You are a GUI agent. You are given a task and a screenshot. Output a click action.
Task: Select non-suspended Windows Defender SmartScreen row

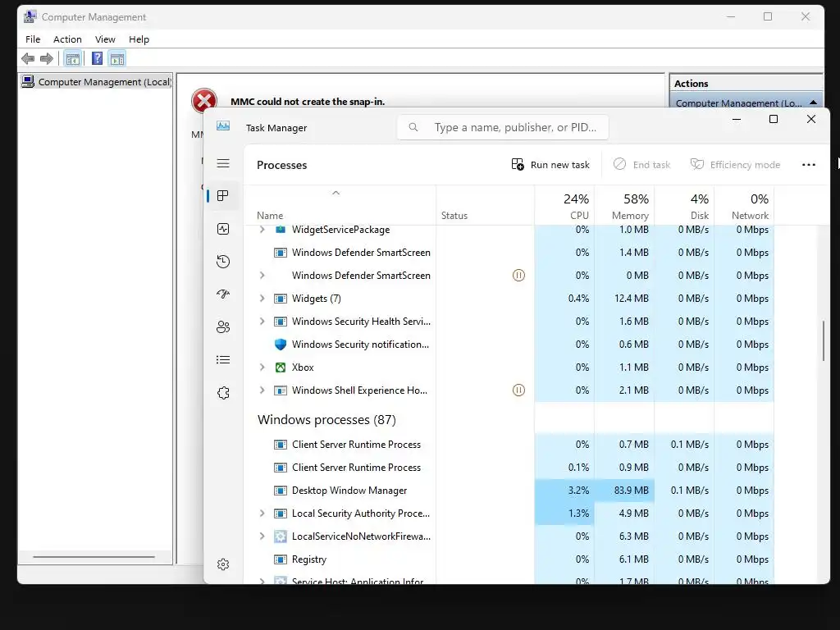pos(509,253)
